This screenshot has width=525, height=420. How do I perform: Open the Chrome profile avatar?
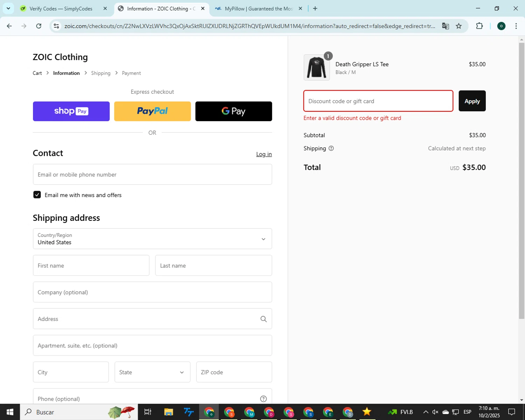tap(501, 26)
